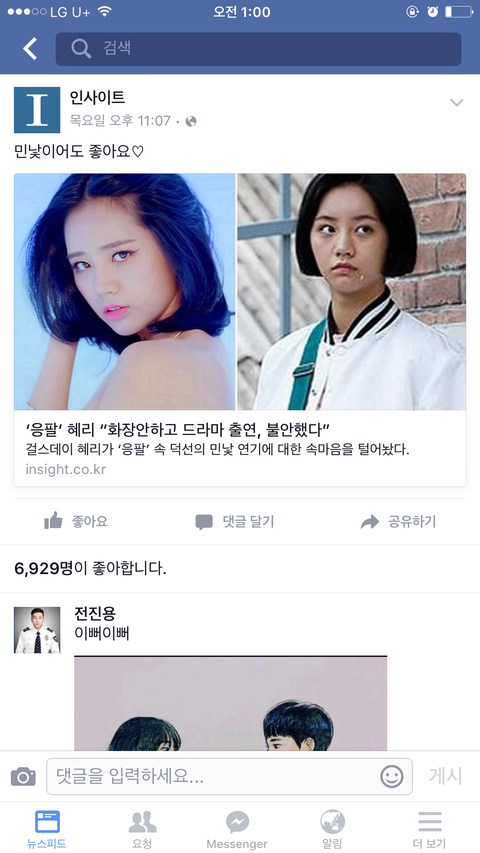View who liked: 6,929명이 좋아합니다
Viewport: 480px width, 853px height.
[90, 569]
